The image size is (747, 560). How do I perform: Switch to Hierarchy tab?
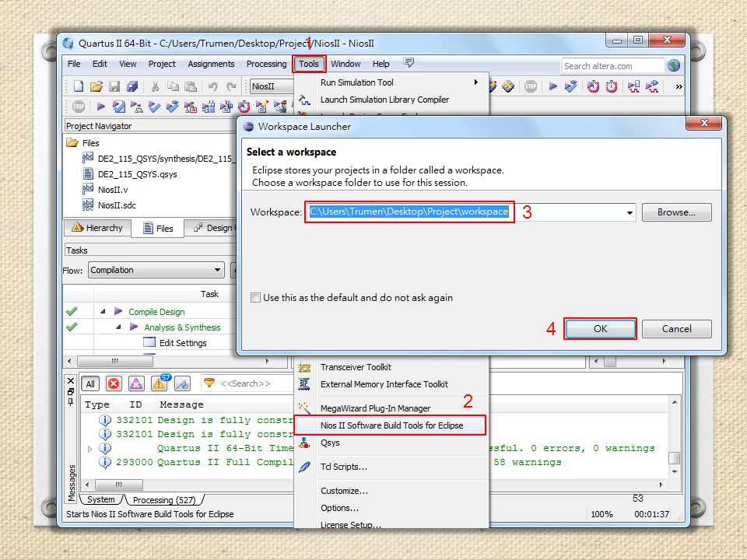point(98,228)
